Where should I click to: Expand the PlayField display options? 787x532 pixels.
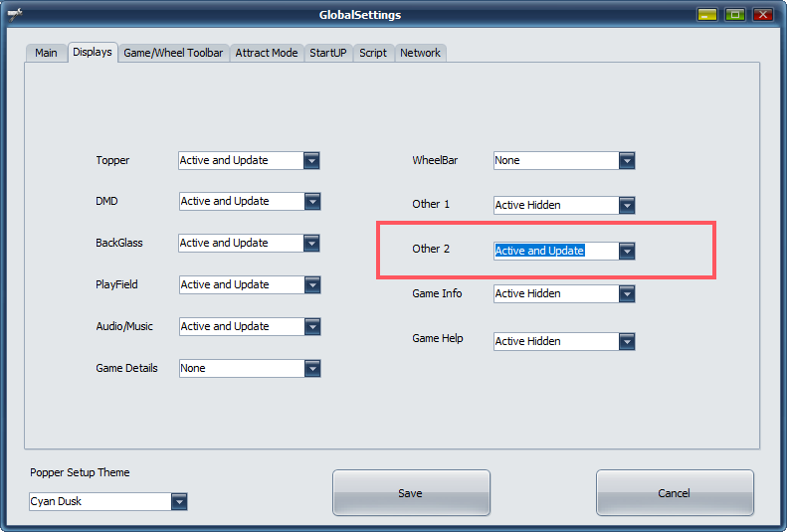point(312,285)
